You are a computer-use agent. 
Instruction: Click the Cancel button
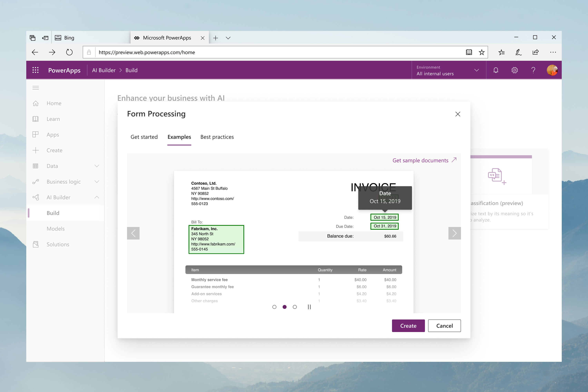click(445, 326)
